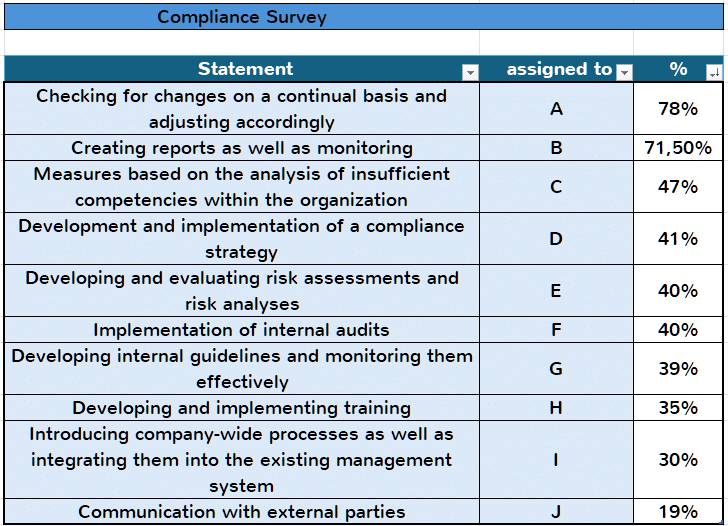Viewport: 728px width, 526px height.
Task: Select Implementation of internal audits cell
Action: pyautogui.click(x=241, y=330)
